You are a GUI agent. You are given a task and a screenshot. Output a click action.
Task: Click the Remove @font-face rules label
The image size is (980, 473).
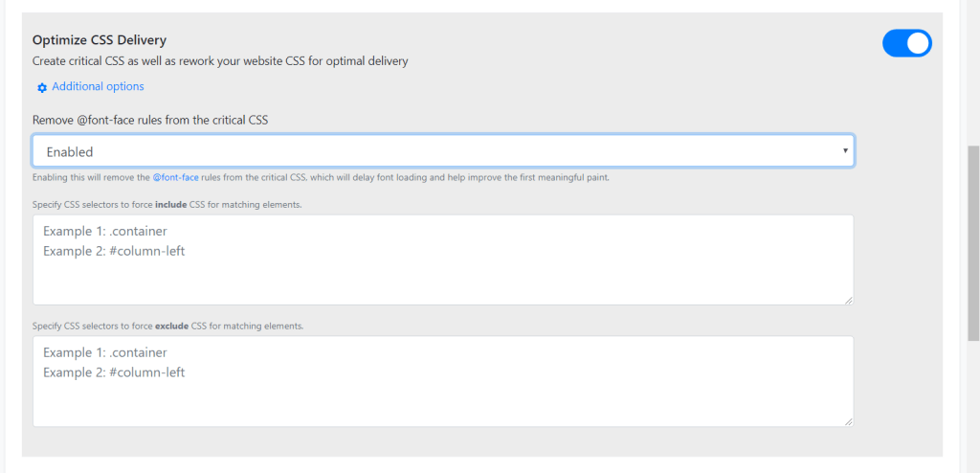(150, 121)
